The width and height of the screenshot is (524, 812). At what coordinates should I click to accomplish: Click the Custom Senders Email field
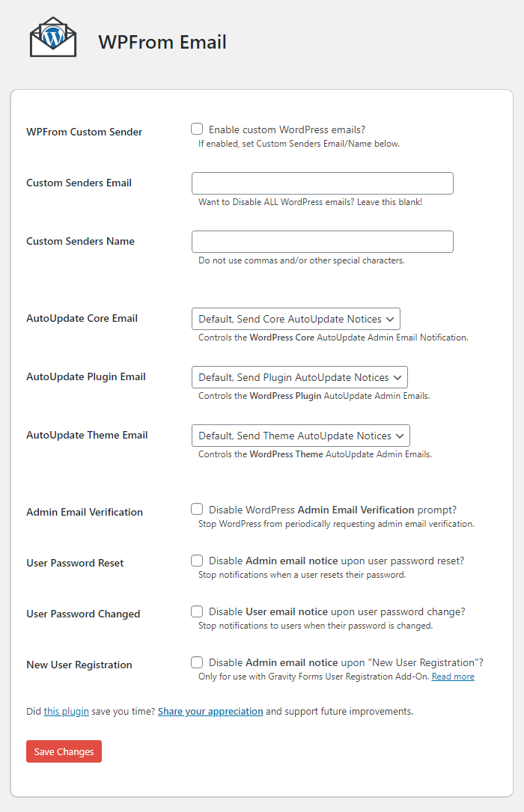(x=322, y=183)
